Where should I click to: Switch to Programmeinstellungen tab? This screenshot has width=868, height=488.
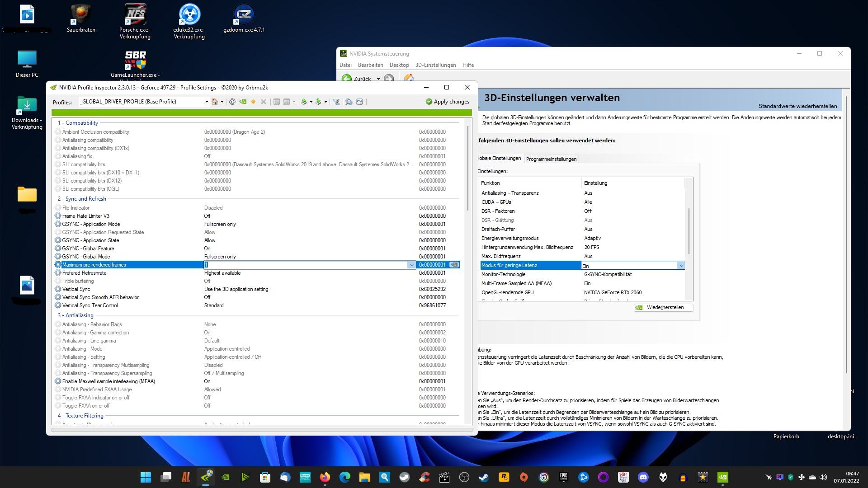(x=551, y=159)
